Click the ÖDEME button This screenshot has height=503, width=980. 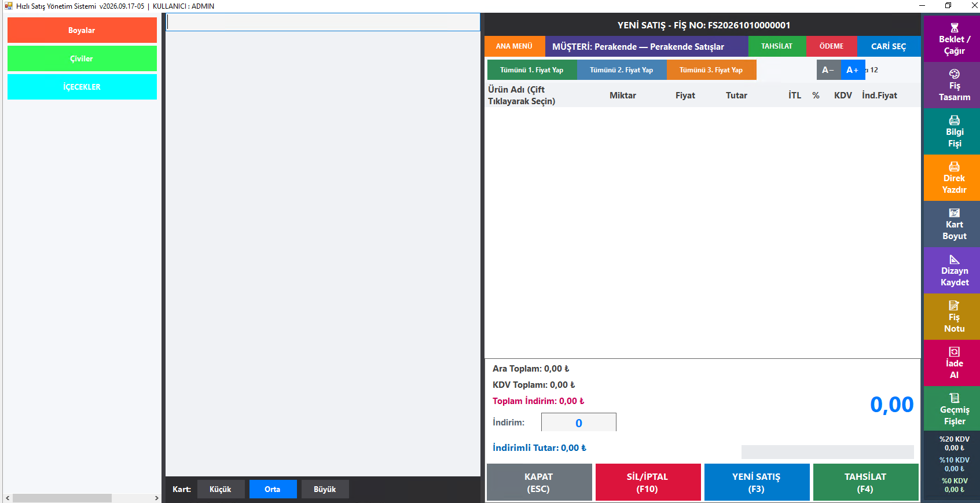(831, 46)
